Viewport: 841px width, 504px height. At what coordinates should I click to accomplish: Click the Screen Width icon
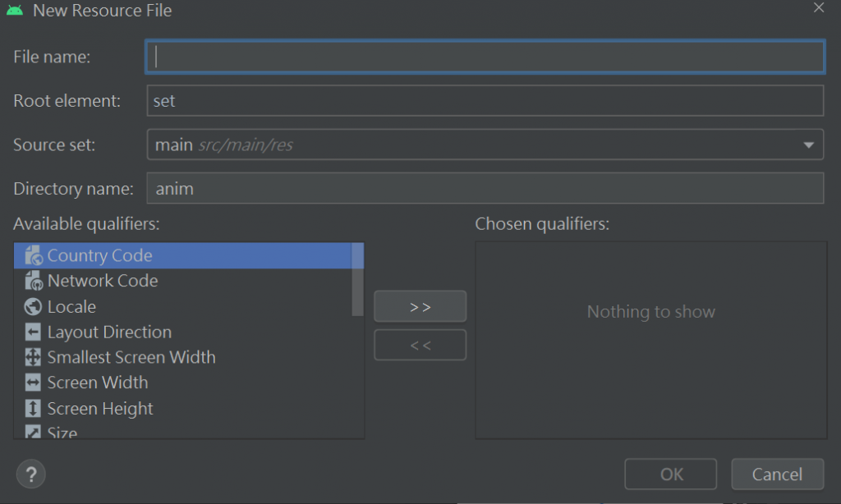pos(33,383)
